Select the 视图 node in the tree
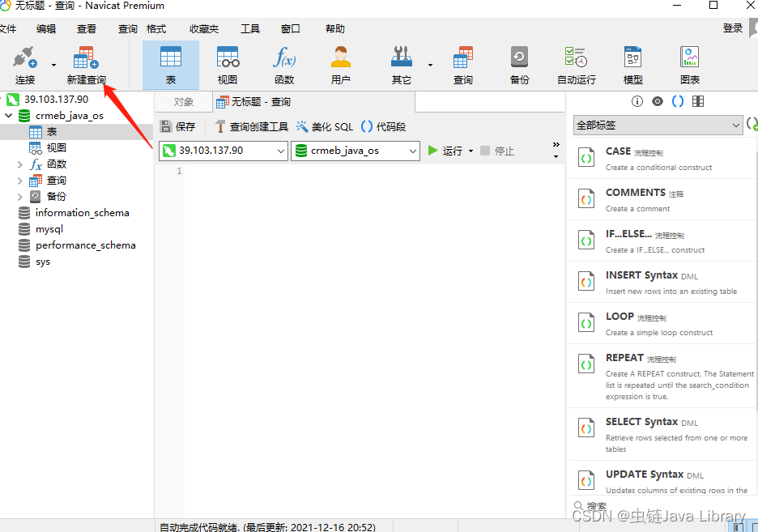 pos(56,148)
